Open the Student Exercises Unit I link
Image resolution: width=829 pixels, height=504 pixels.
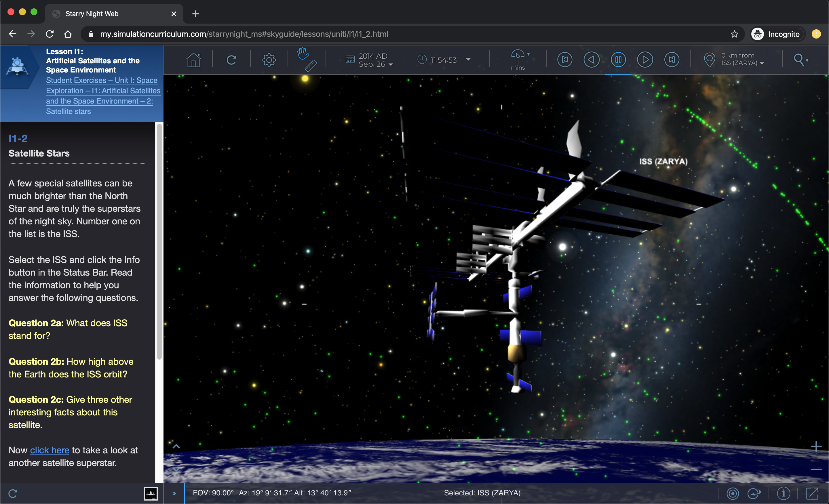coord(102,80)
